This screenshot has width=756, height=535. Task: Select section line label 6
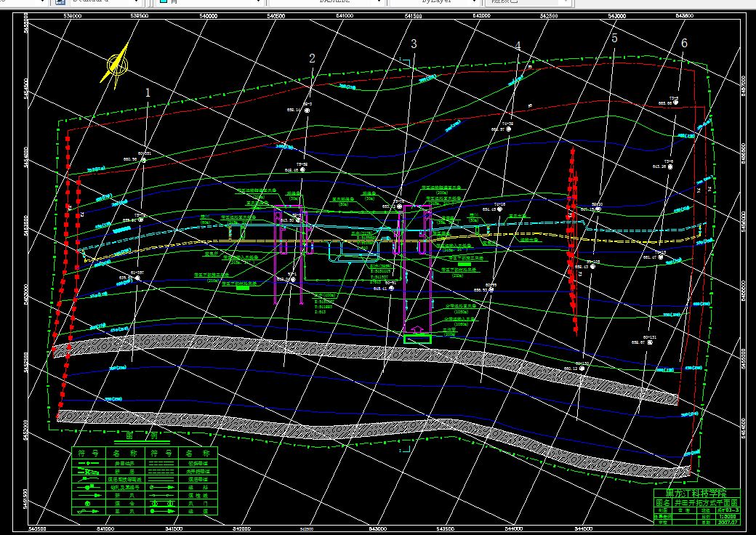[x=684, y=43]
